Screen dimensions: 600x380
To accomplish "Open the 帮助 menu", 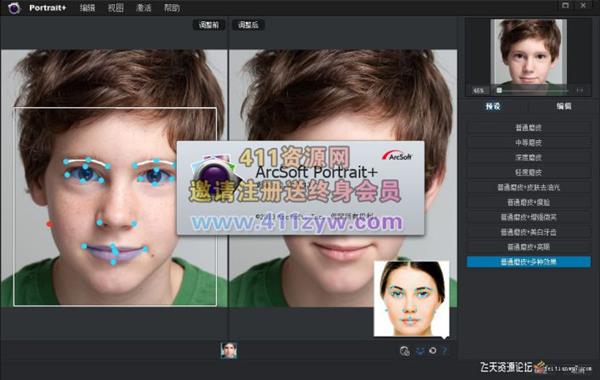I will (172, 8).
